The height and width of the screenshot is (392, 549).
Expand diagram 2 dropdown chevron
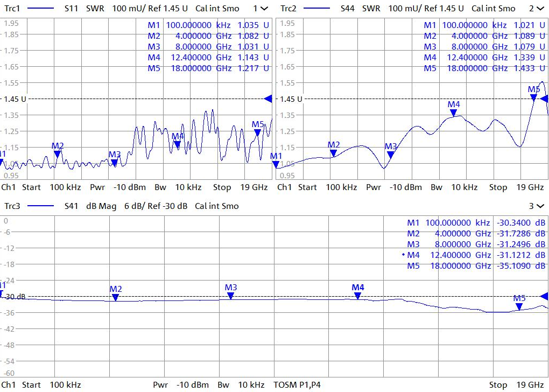(540, 9)
